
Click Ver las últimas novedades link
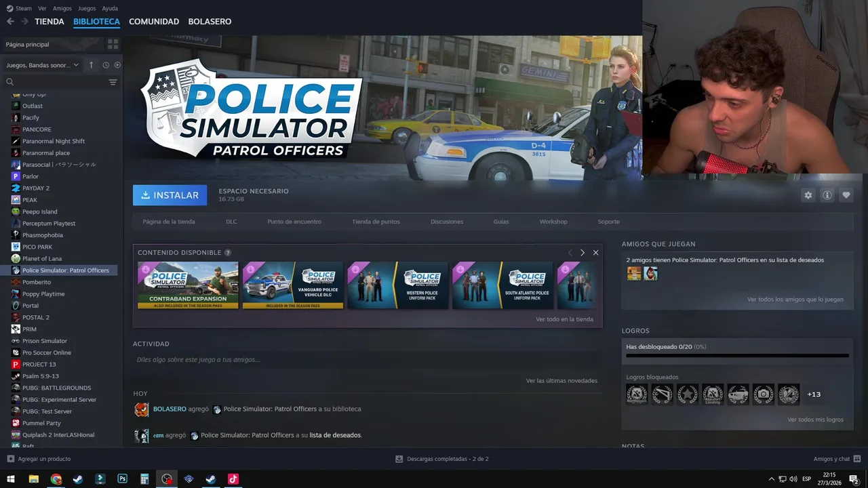coord(561,381)
